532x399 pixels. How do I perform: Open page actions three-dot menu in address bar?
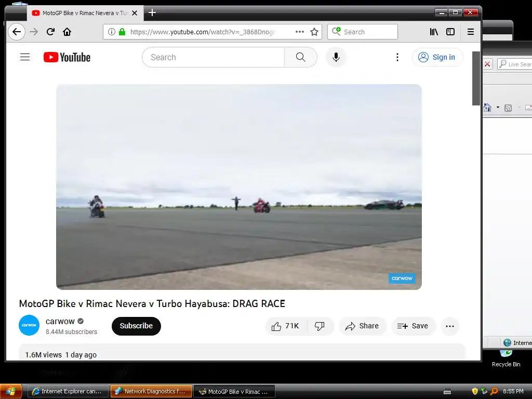coord(300,32)
